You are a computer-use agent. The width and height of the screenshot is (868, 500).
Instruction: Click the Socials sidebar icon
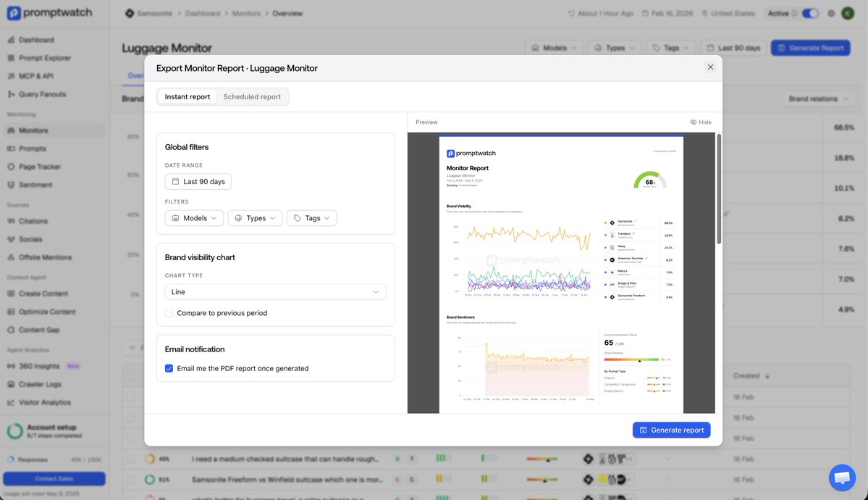(11, 239)
